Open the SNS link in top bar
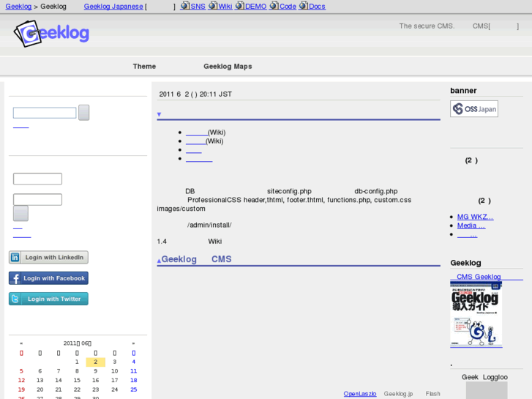532x399 pixels. [x=198, y=7]
